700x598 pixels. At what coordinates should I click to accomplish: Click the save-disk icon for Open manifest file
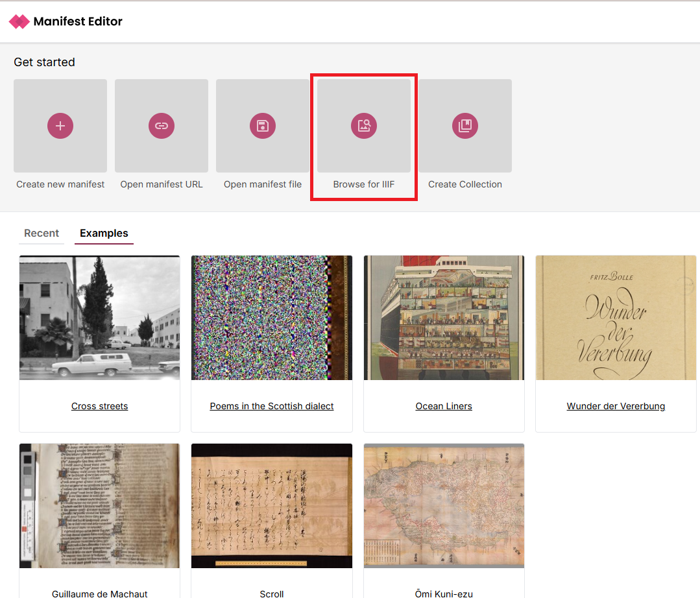263,126
